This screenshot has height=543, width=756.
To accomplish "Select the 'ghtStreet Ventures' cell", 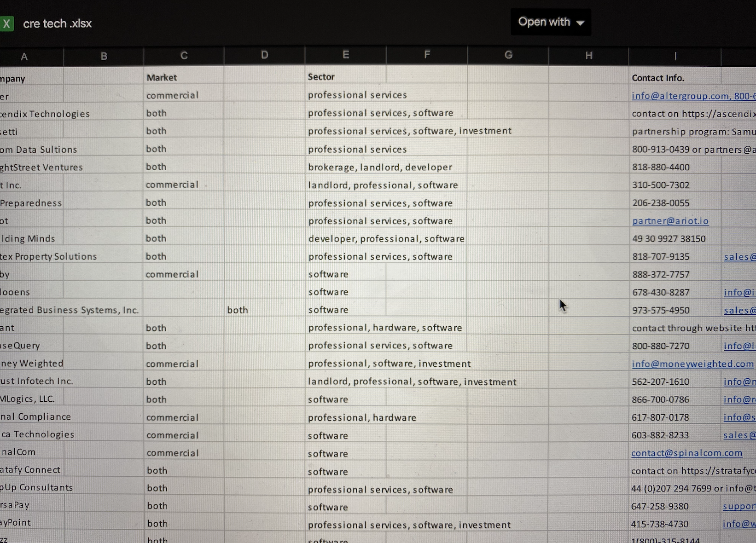I will click(41, 167).
